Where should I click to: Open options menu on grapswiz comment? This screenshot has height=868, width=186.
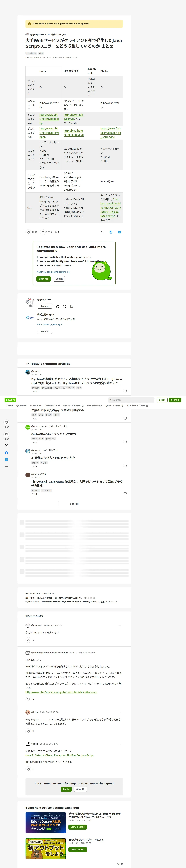[x=120, y=625]
